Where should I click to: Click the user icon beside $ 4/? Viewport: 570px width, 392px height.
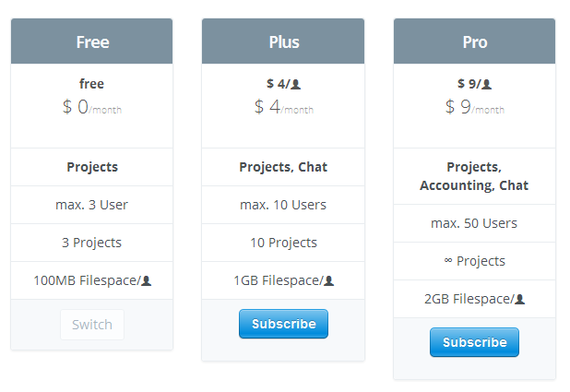click(296, 84)
